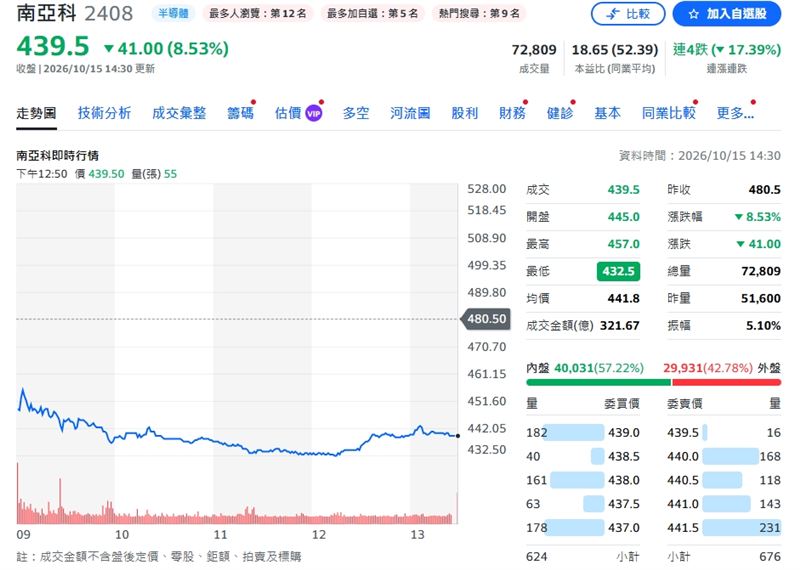The height and width of the screenshot is (570, 800).
Task: Click the purple VIP badge icon
Action: click(x=313, y=113)
